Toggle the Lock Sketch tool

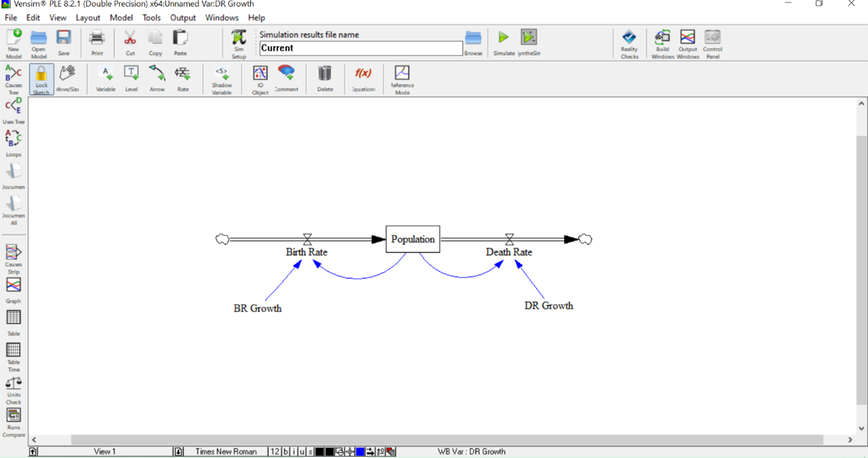click(x=41, y=79)
